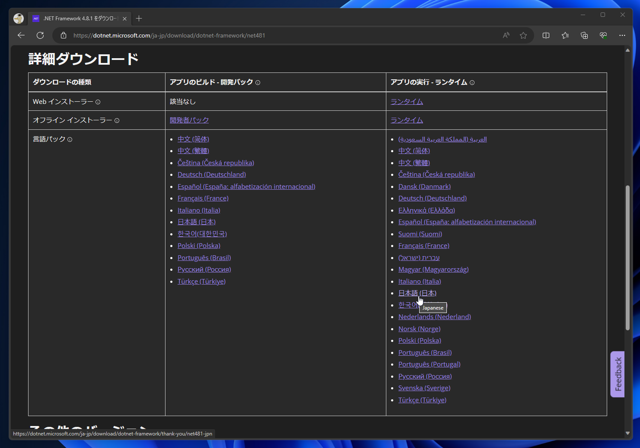Download runtime Nederlands (Nederland) link
The height and width of the screenshot is (448, 640).
click(435, 317)
